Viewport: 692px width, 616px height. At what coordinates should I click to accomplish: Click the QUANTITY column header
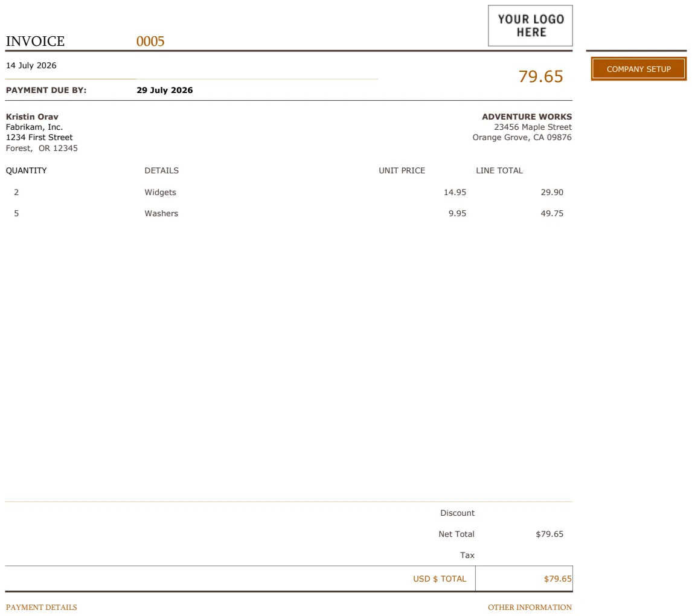point(26,170)
